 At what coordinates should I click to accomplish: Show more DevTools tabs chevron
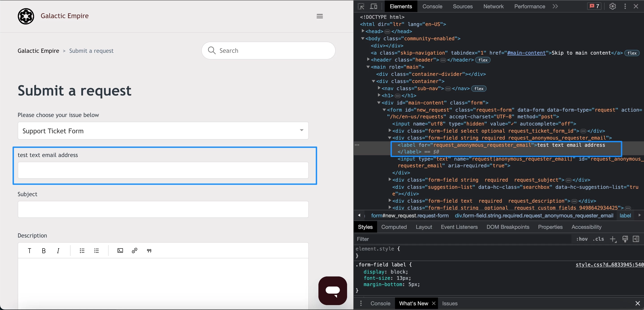click(555, 6)
